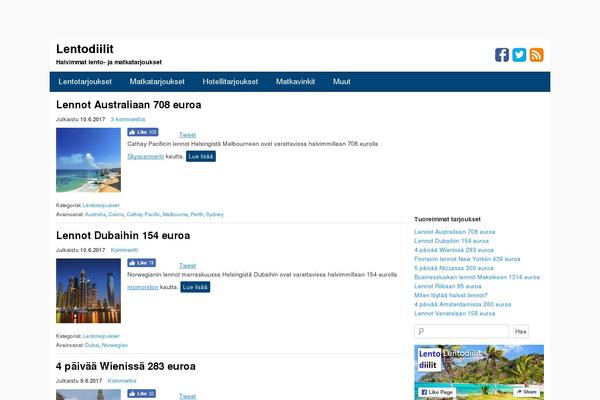The image size is (600, 400).
Task: Open the Muut menu
Action: pos(342,82)
